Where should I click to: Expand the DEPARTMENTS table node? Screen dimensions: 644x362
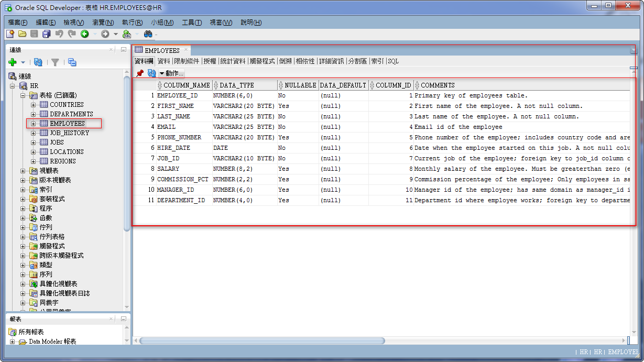coord(34,114)
